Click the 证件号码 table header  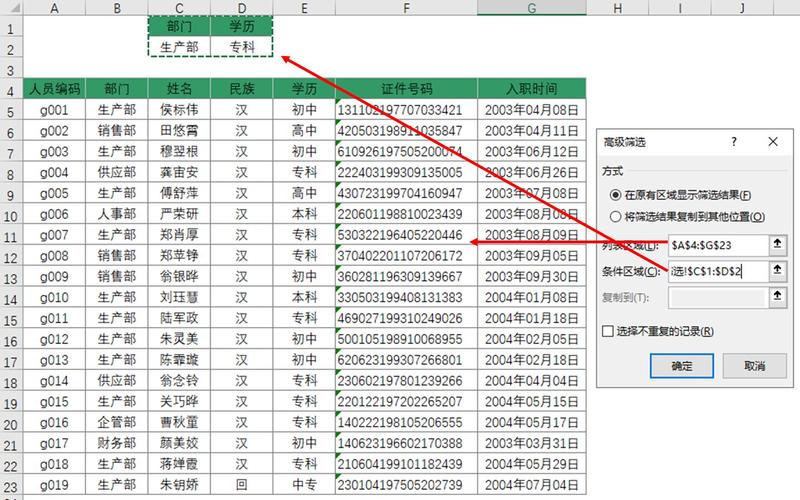point(406,89)
